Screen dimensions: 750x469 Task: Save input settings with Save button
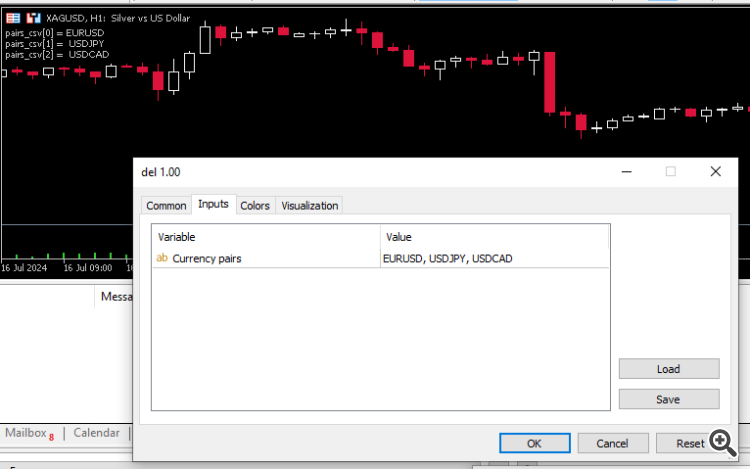pos(668,399)
